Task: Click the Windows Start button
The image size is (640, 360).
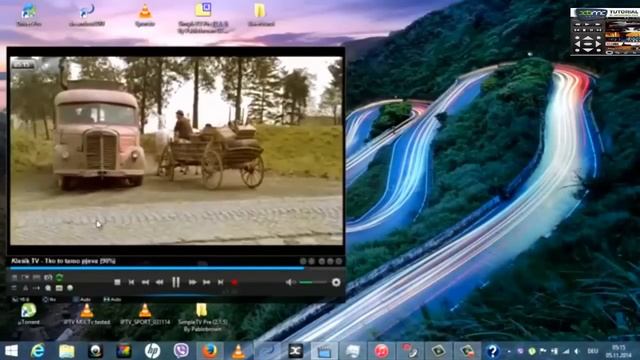Action: click(x=11, y=351)
